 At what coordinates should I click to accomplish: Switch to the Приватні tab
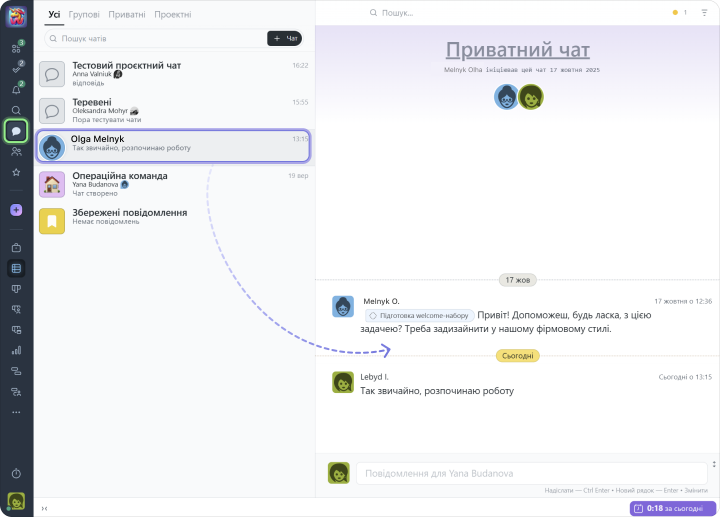coord(127,15)
